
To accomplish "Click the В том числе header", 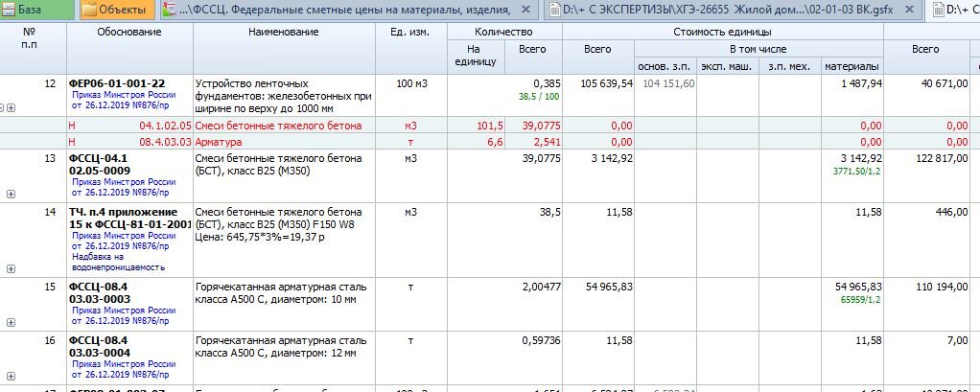I will pyautogui.click(x=758, y=49).
